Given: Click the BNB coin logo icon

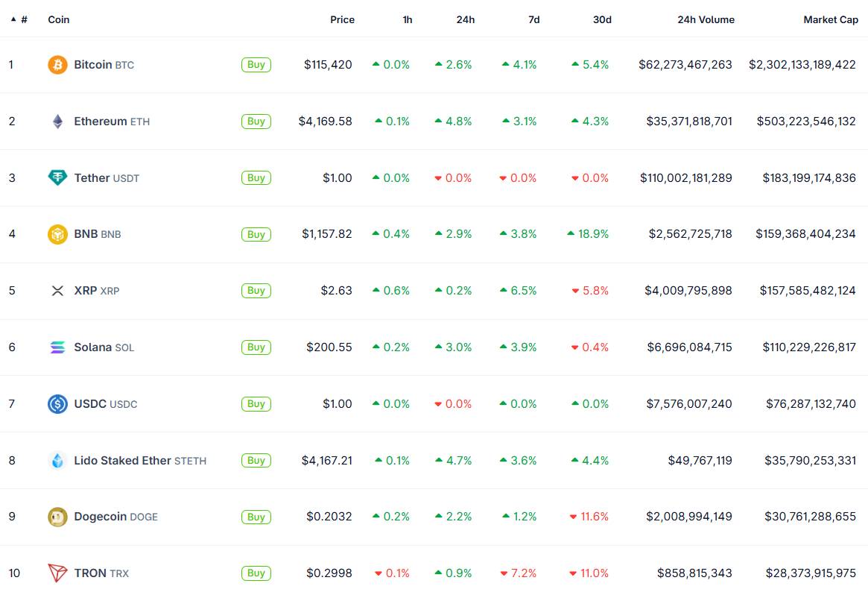Looking at the screenshot, I should (x=57, y=234).
